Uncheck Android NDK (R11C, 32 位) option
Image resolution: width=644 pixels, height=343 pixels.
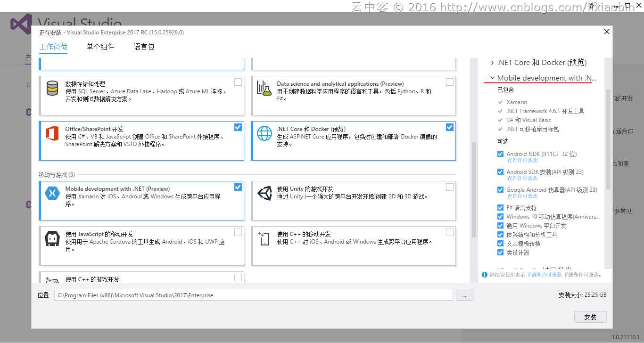(500, 154)
